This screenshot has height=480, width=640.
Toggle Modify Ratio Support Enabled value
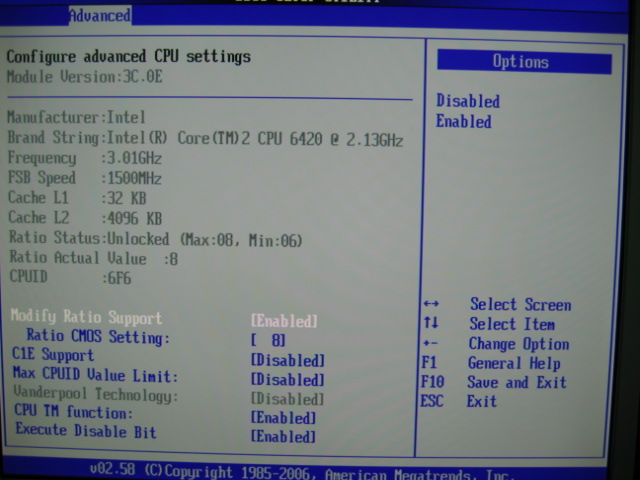(284, 321)
